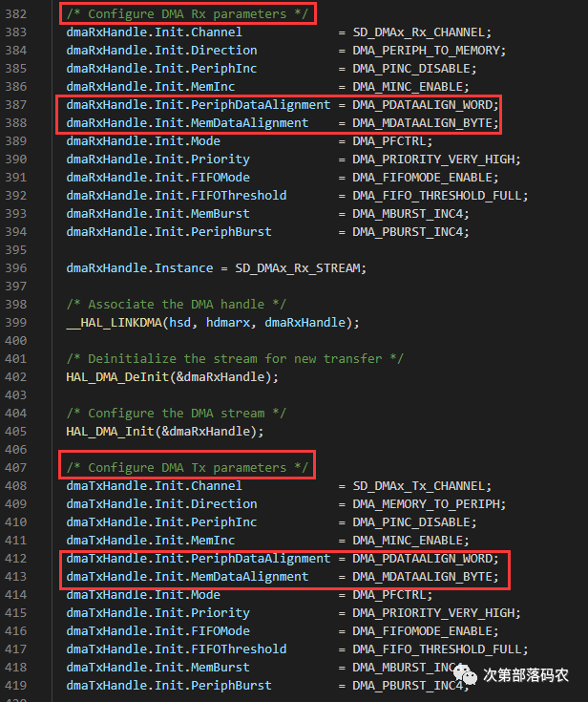Select dmaRxHandle.Init.Channel on line 383
The width and height of the screenshot is (588, 702).
pyautogui.click(x=154, y=32)
